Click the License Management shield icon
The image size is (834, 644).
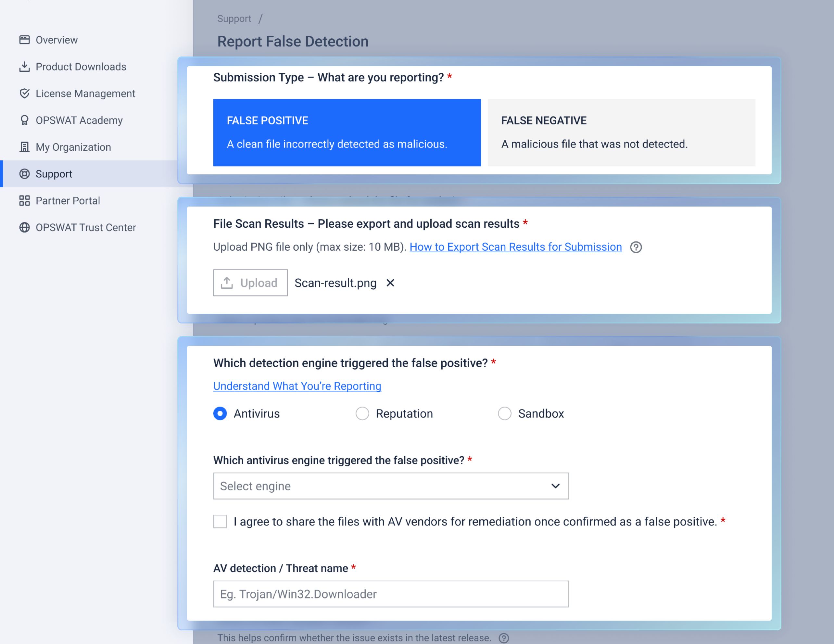point(24,94)
